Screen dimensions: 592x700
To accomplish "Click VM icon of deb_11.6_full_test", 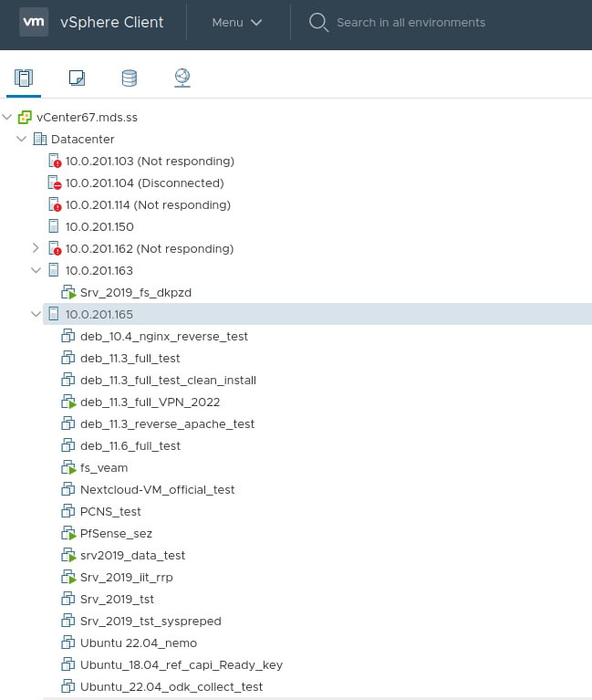I will [x=68, y=445].
